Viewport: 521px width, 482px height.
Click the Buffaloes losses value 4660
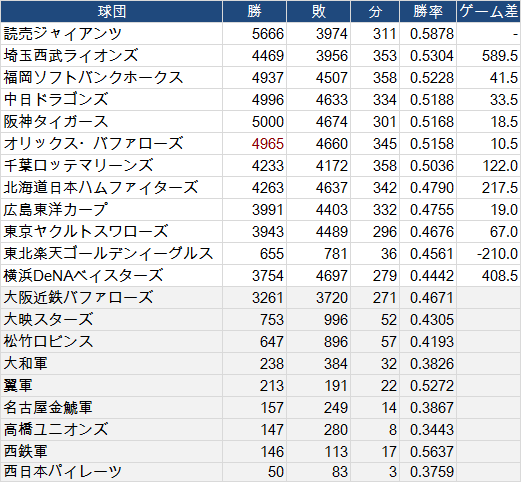(x=332, y=144)
